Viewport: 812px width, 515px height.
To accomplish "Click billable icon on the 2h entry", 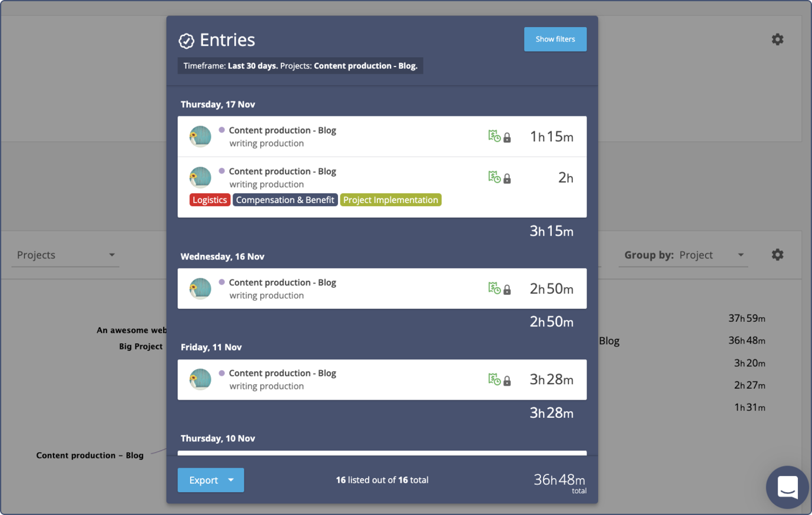I will 494,177.
